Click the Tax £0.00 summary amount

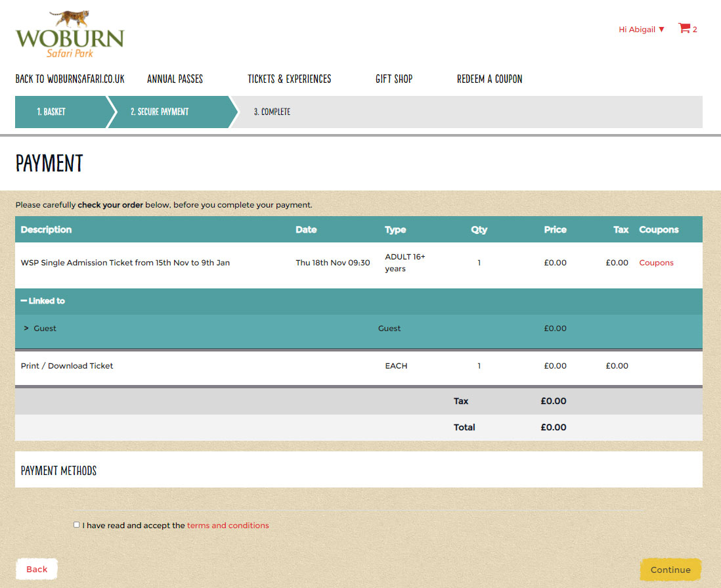(x=553, y=401)
